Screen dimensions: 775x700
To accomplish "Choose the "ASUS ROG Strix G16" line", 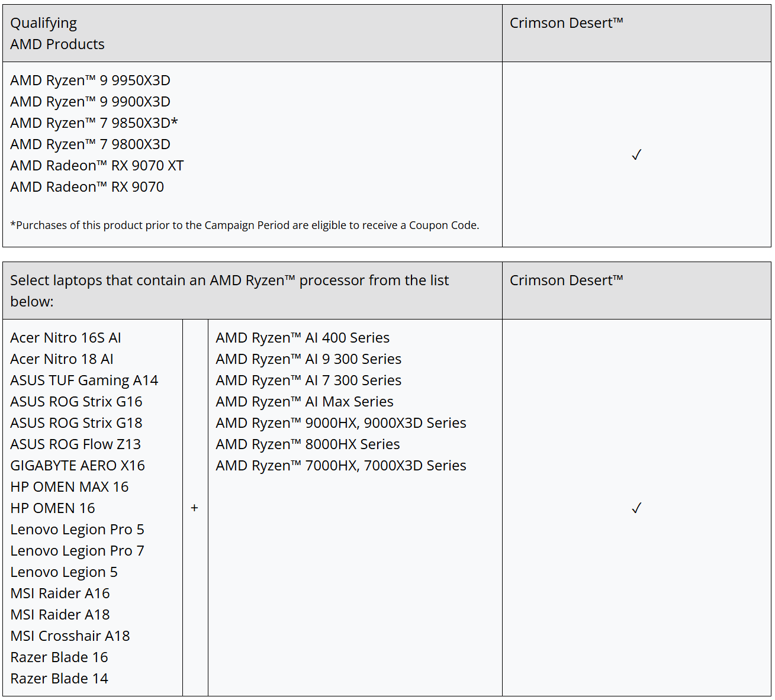I will coord(76,402).
